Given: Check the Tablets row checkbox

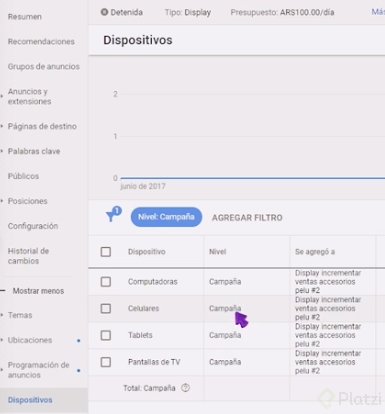Looking at the screenshot, I should point(106,335).
